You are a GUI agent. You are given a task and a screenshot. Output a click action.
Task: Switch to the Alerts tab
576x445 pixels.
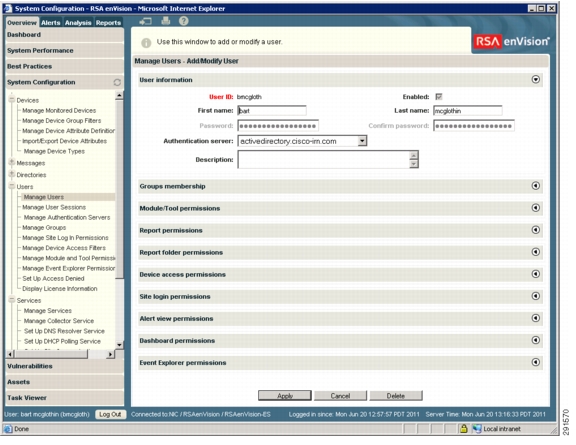51,22
